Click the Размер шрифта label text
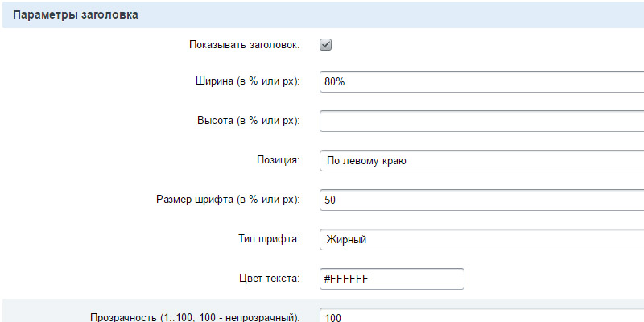This screenshot has height=322, width=644. pyautogui.click(x=227, y=200)
